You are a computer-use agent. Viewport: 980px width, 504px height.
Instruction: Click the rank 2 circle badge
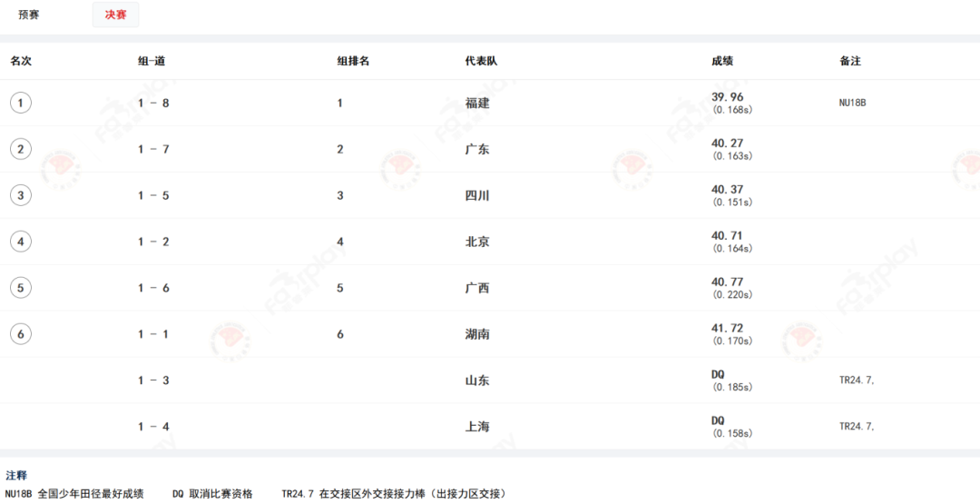pos(21,149)
